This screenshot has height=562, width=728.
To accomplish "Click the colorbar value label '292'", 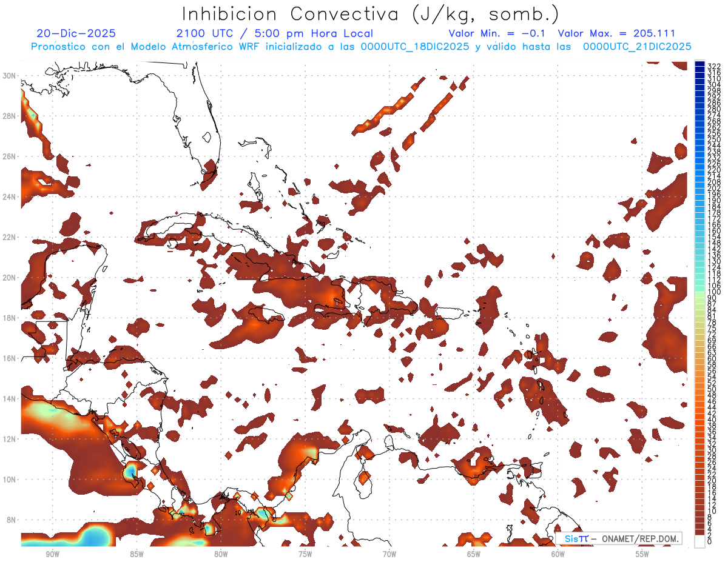I will tap(714, 97).
